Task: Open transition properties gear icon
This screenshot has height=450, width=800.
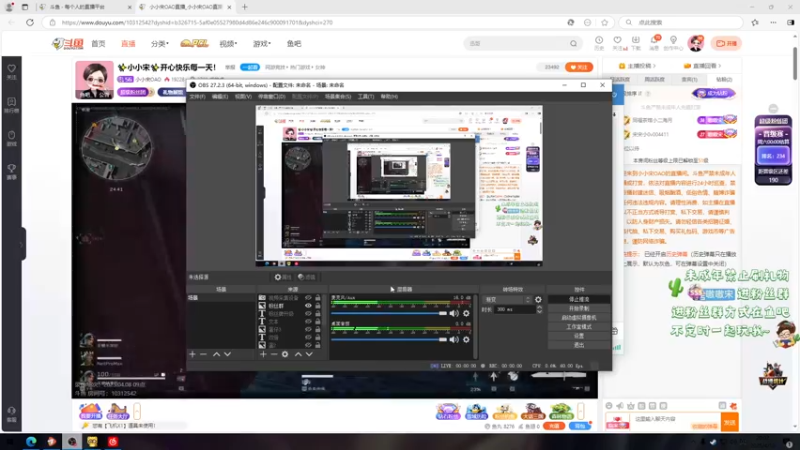Action: click(538, 299)
